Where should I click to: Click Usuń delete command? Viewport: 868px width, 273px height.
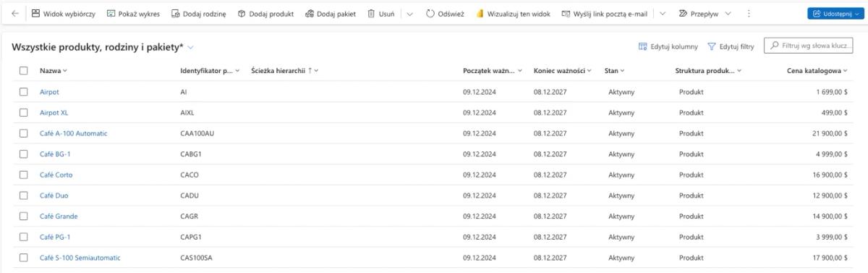click(380, 14)
